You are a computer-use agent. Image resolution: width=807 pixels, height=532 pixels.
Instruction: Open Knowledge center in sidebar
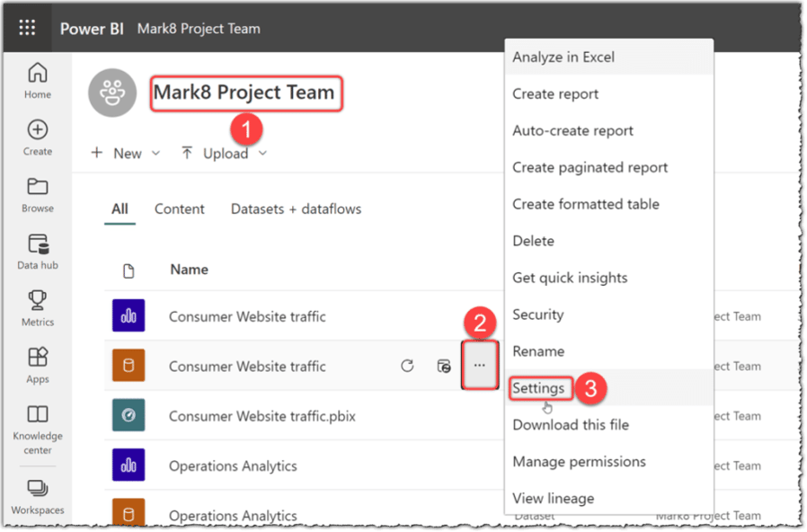[38, 430]
